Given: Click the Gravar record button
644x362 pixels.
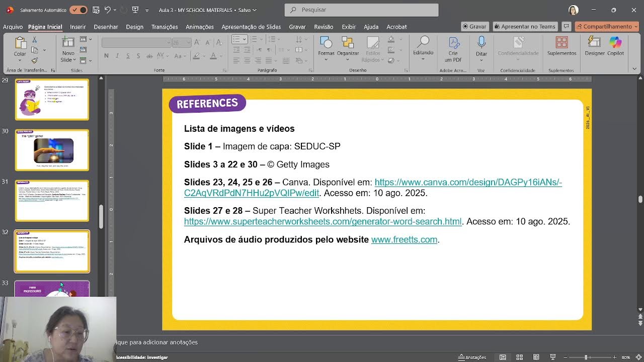Looking at the screenshot, I should coord(474,27).
